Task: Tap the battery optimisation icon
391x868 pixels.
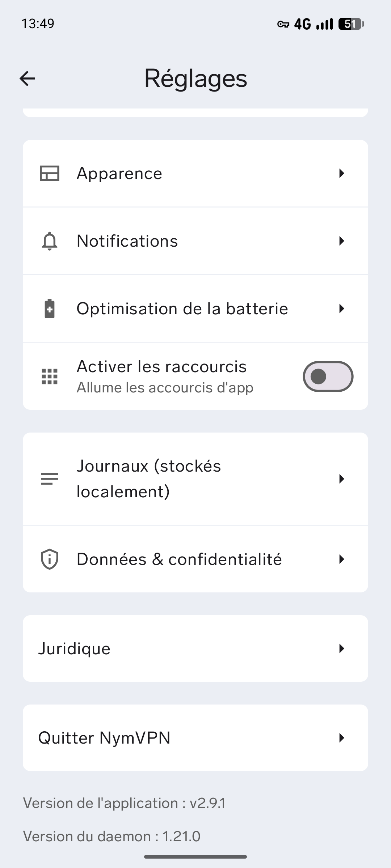Action: [50, 309]
